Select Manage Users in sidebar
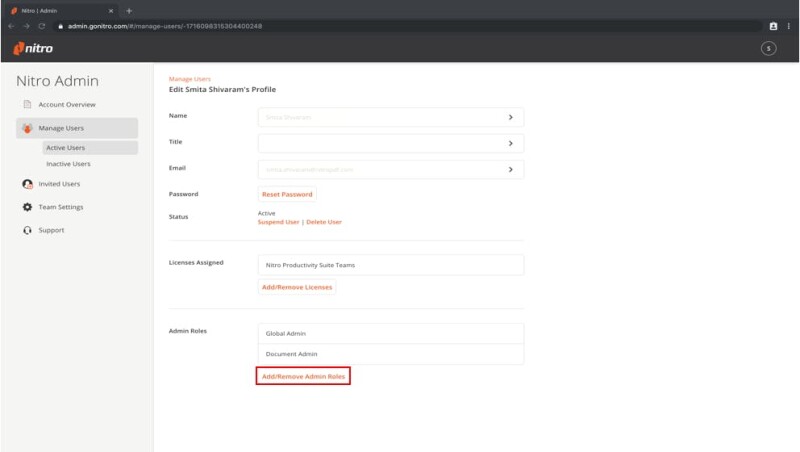The image size is (800, 452). click(77, 128)
